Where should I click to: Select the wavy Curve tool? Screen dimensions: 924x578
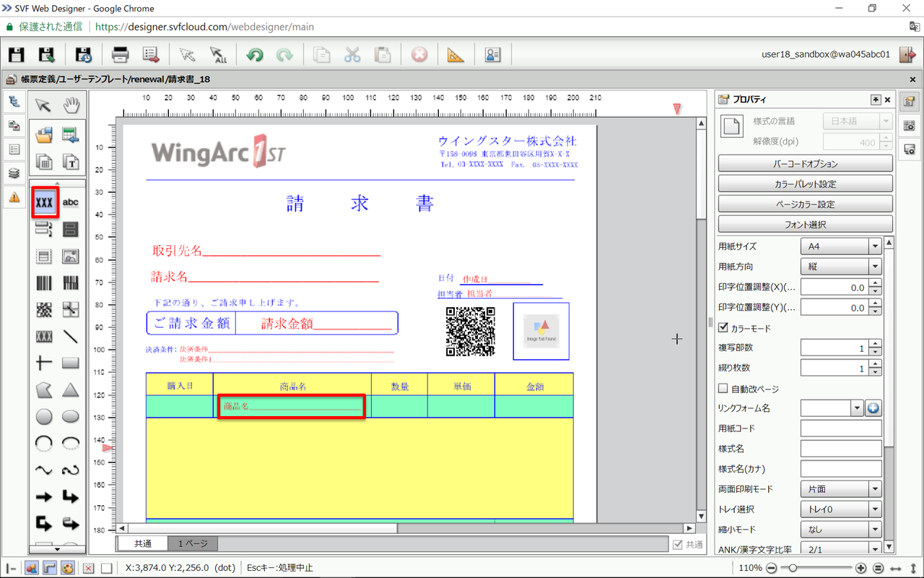[44, 470]
